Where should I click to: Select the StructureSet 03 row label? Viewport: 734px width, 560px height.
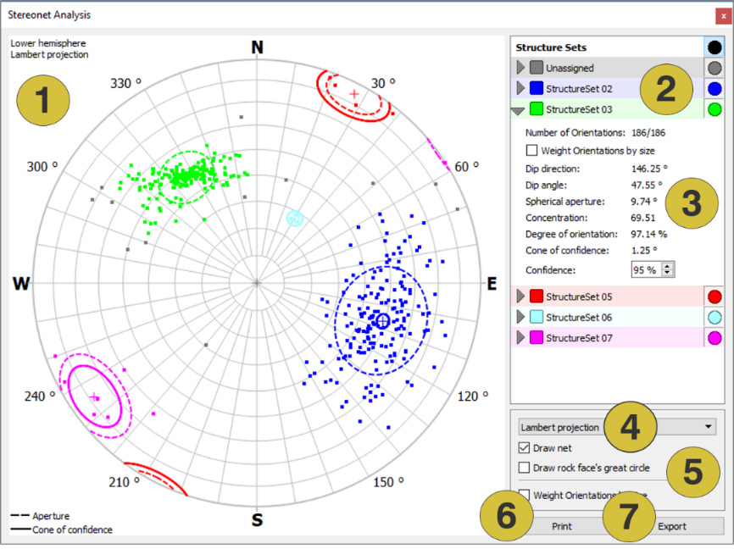(x=579, y=109)
